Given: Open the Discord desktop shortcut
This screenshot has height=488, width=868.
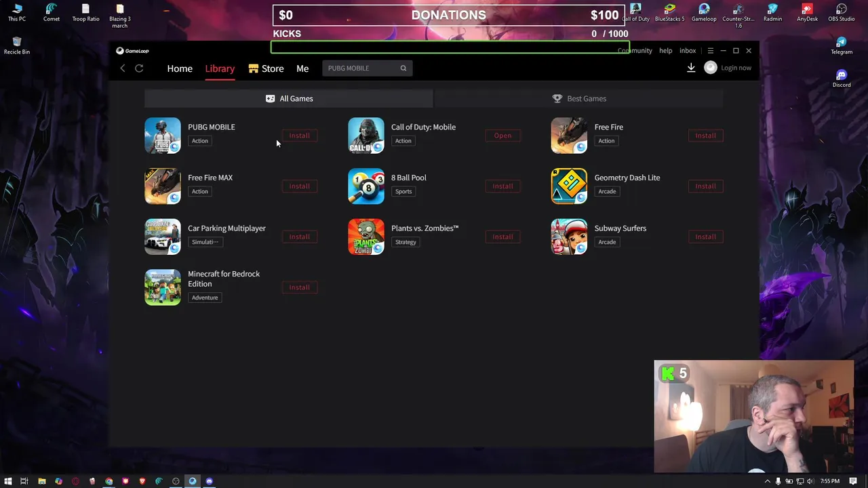Looking at the screenshot, I should pyautogui.click(x=842, y=79).
